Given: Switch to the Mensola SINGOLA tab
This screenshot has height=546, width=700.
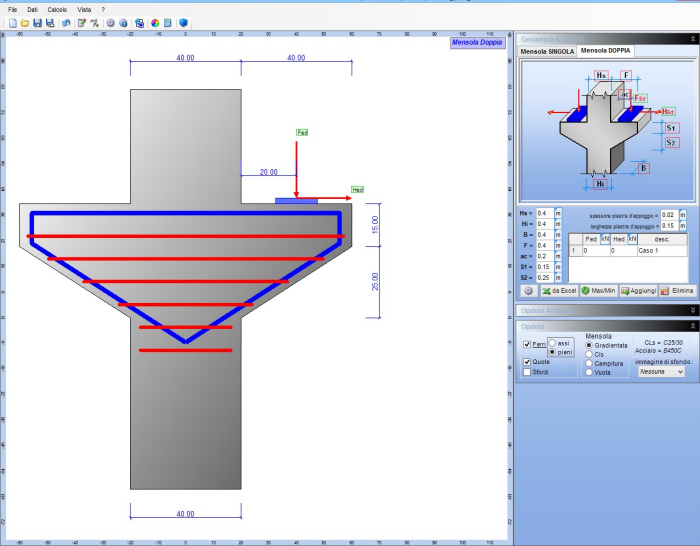Looking at the screenshot, I should (547, 51).
